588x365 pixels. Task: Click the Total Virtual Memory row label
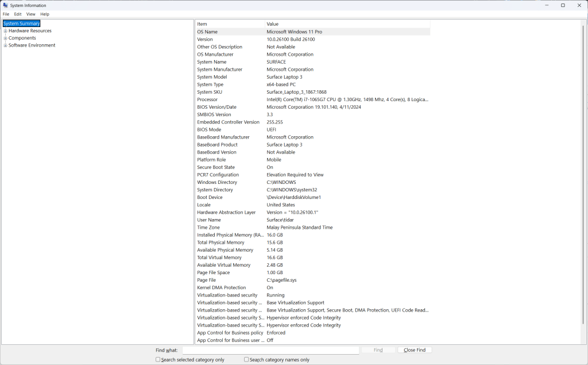(219, 258)
